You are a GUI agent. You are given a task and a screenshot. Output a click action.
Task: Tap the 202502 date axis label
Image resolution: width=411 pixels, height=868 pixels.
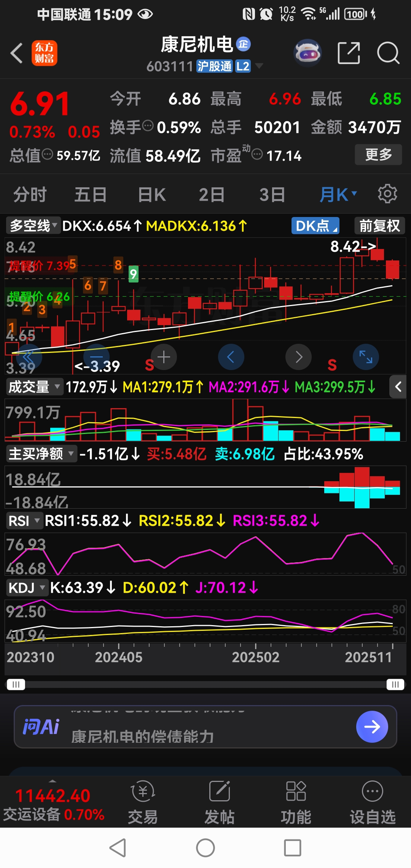pos(256,657)
